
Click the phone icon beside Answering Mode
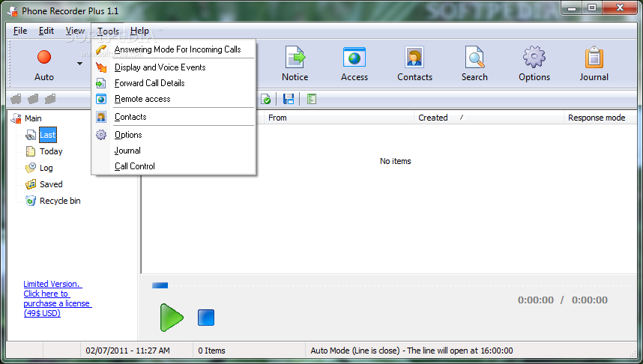[x=101, y=49]
